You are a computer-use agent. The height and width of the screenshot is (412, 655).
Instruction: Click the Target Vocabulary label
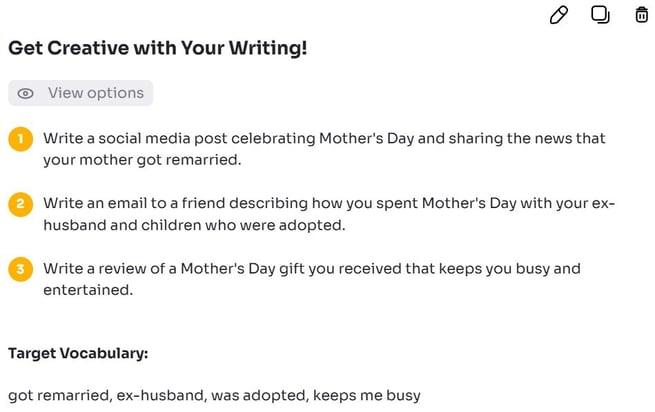pos(78,354)
